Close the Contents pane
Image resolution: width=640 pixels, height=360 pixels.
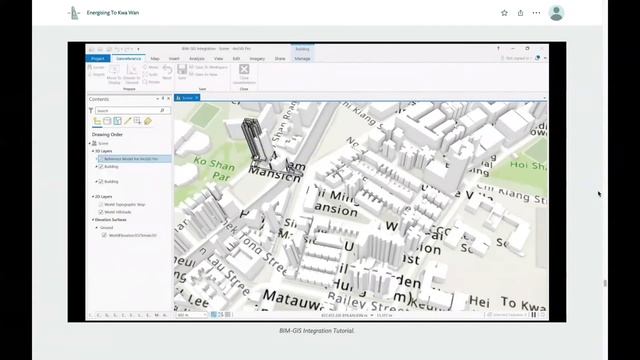point(168,99)
